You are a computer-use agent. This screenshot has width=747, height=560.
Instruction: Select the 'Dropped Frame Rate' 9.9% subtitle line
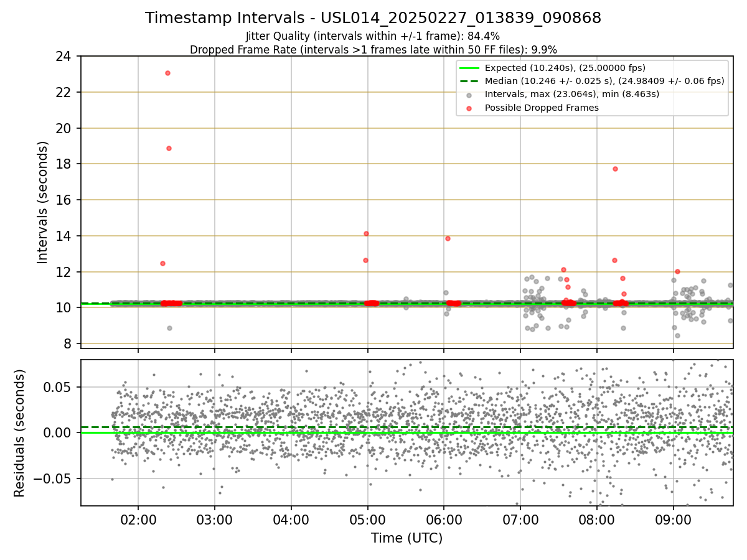(374, 49)
